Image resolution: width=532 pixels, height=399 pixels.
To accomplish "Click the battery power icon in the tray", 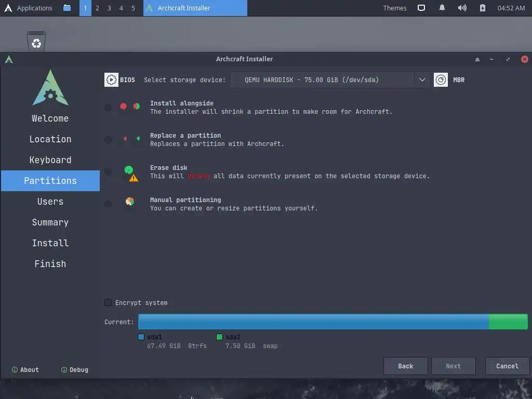I will coord(483,8).
